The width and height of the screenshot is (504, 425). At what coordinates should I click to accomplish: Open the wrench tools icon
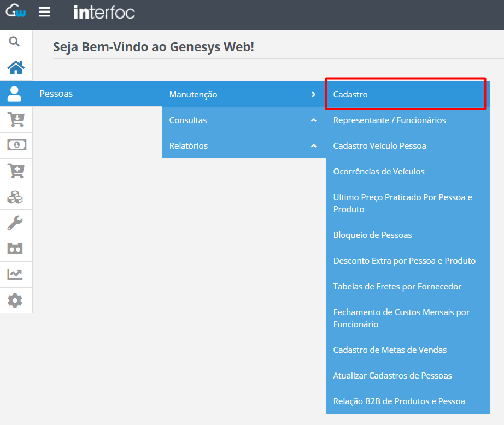(x=15, y=223)
